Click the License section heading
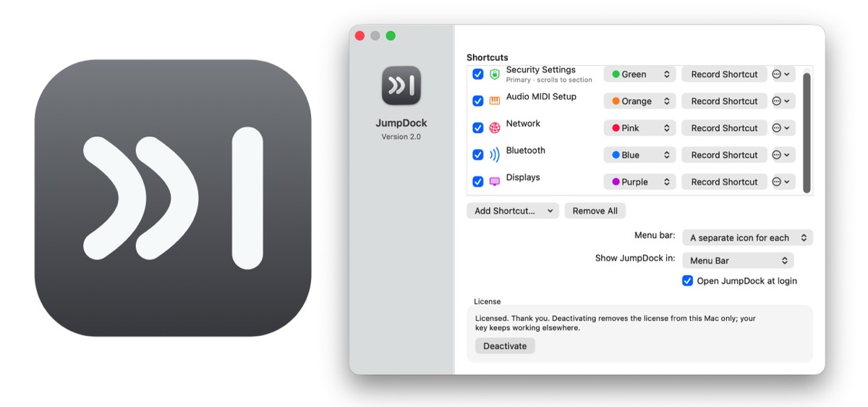Viewport: 868px width, 407px height. [487, 301]
